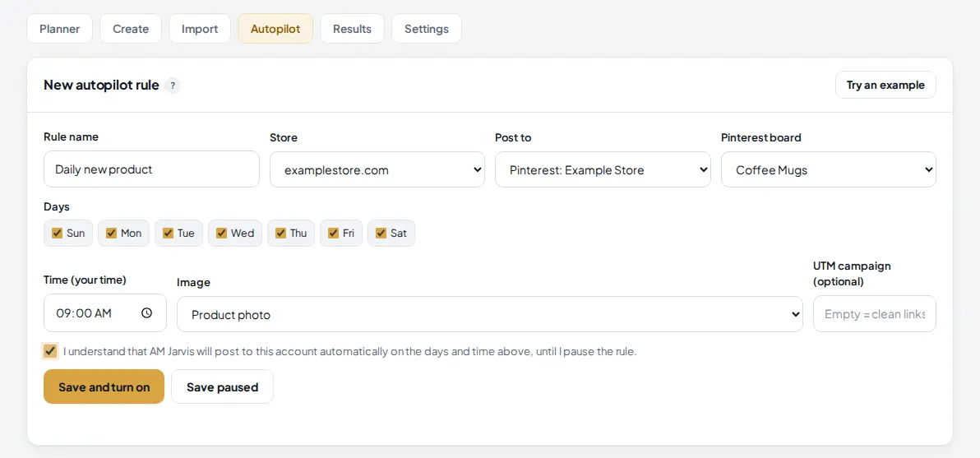Viewport: 980px width, 458px height.
Task: Click the Time (your time) field
Action: point(105,313)
